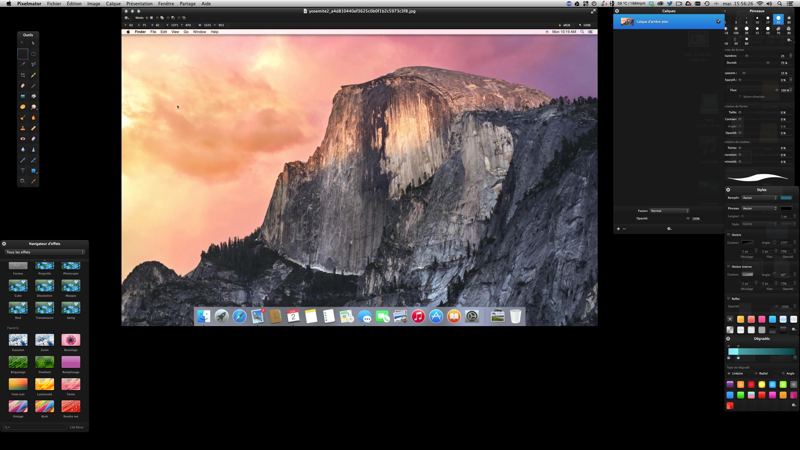The height and width of the screenshot is (450, 800).
Task: Open the Fichier menu
Action: click(x=54, y=4)
